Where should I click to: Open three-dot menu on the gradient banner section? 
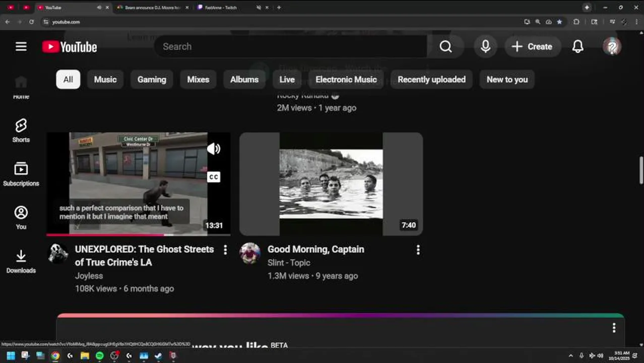[x=614, y=328]
